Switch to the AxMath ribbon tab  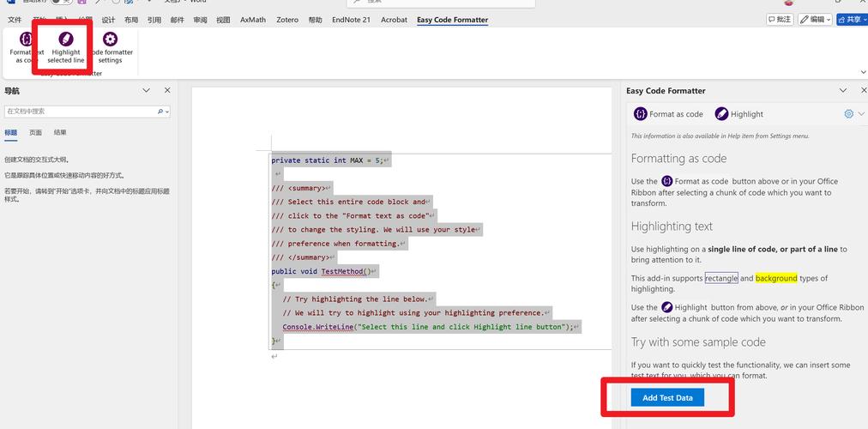tap(252, 20)
